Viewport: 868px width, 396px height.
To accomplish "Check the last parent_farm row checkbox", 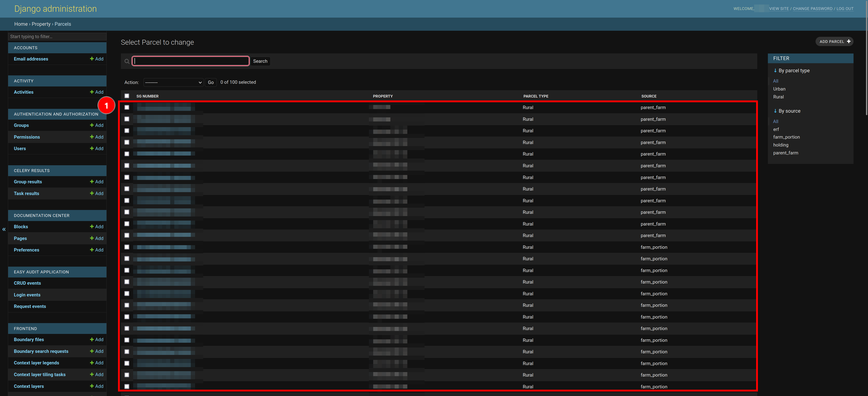I will (x=127, y=235).
